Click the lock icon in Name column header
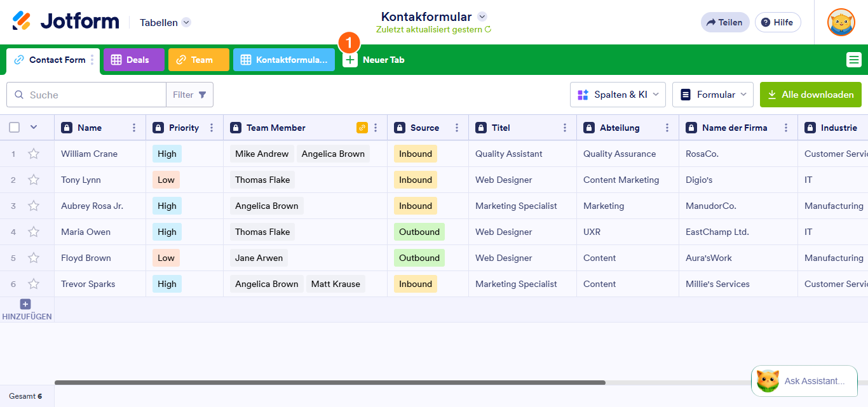868x407 pixels. 67,128
